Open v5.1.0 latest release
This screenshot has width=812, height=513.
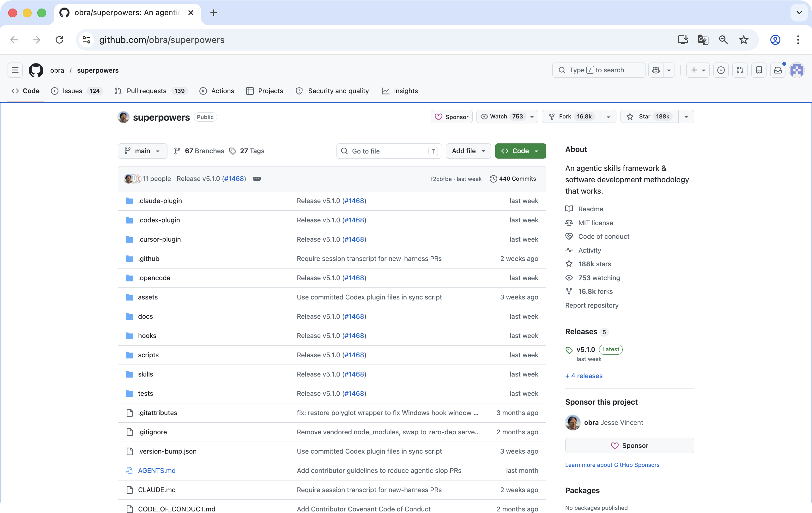[x=586, y=349]
